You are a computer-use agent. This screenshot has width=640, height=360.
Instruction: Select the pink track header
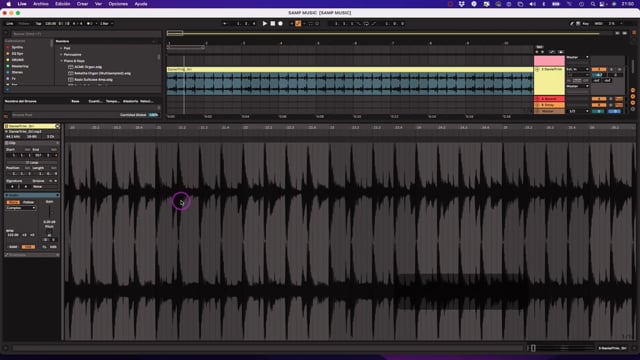tap(549, 61)
